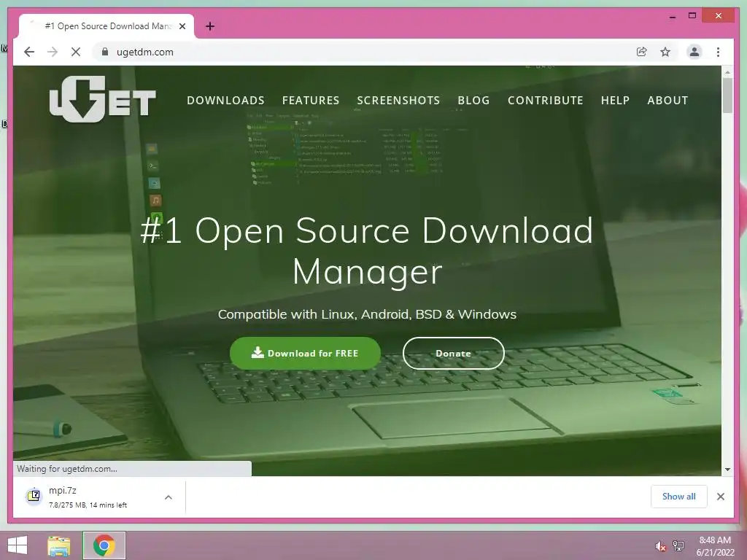The image size is (747, 560).
Task: Expand mpi.7z download options chevron
Action: tap(169, 497)
